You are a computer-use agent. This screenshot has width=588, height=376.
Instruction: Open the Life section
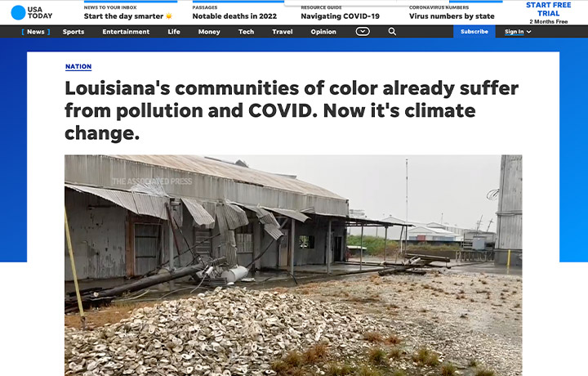[x=174, y=32]
